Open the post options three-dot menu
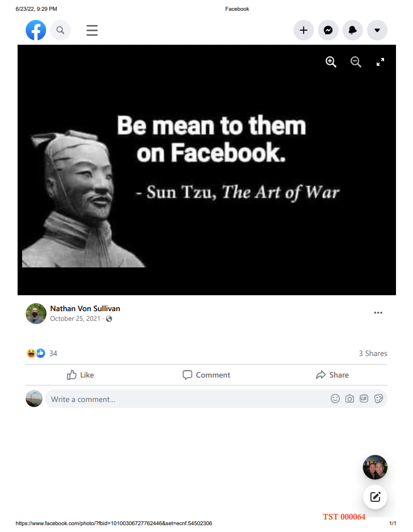 click(x=378, y=312)
